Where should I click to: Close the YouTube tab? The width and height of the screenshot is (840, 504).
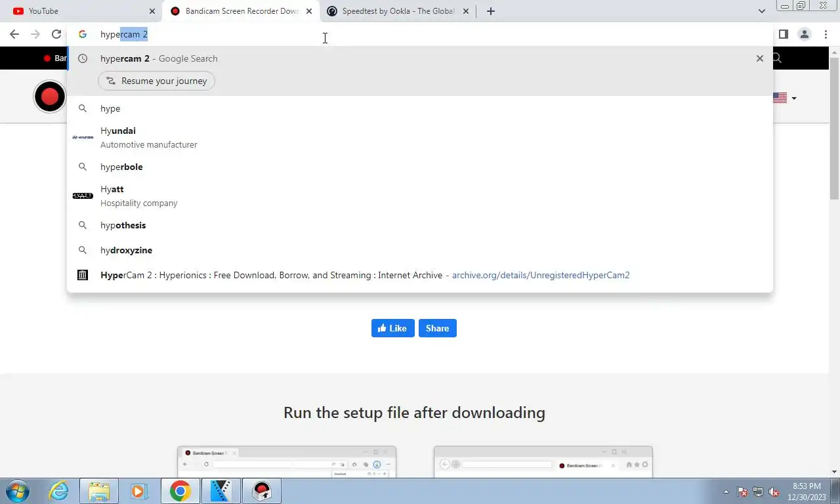[x=152, y=11]
